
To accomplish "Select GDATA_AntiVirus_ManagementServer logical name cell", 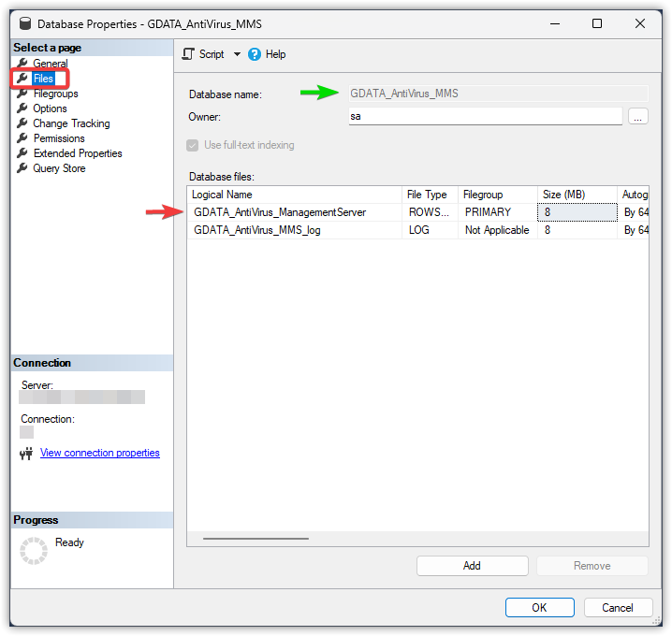I will pos(295,212).
